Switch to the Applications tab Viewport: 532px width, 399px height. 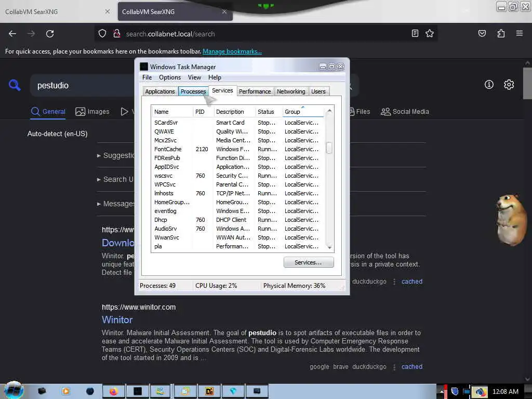tap(160, 91)
